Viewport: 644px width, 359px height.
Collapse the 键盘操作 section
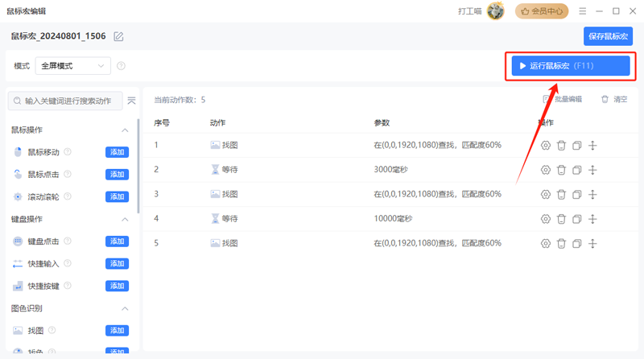pyautogui.click(x=125, y=219)
